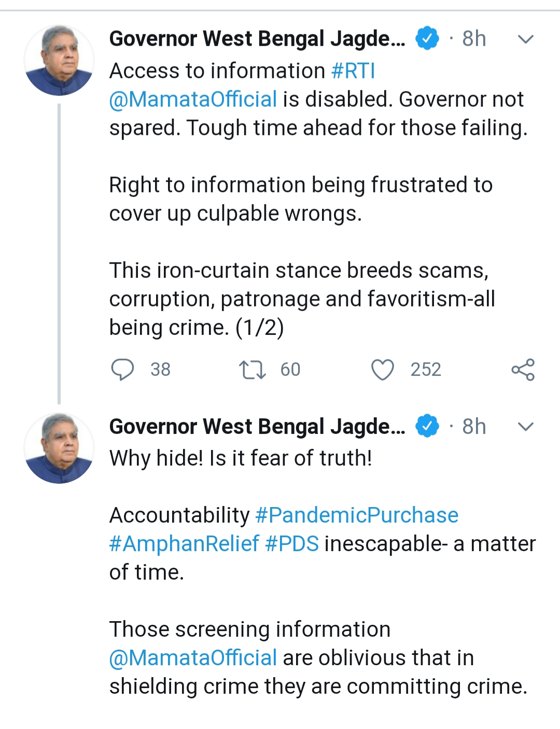Tap verified badge on first tweet
This screenshot has width=560, height=729.
pyautogui.click(x=427, y=39)
